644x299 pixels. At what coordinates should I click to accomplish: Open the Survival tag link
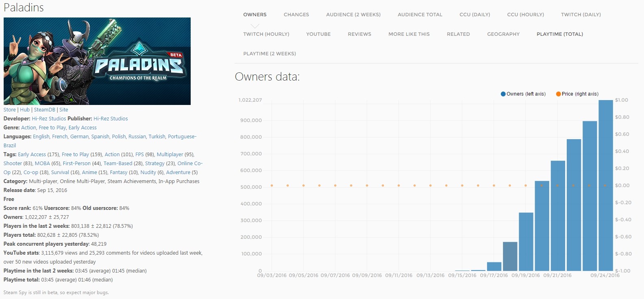[x=60, y=172]
